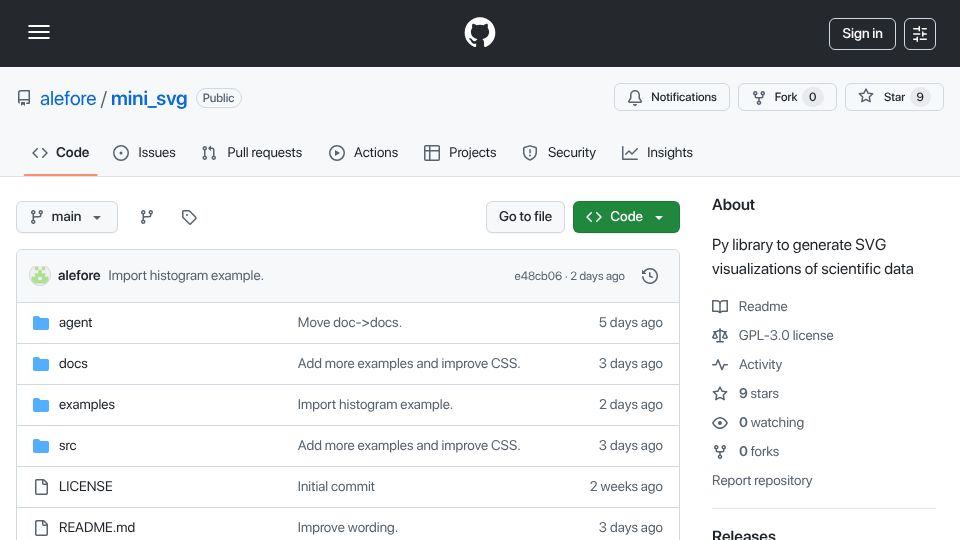Click the src folder icon
The width and height of the screenshot is (960, 540).
41,446
